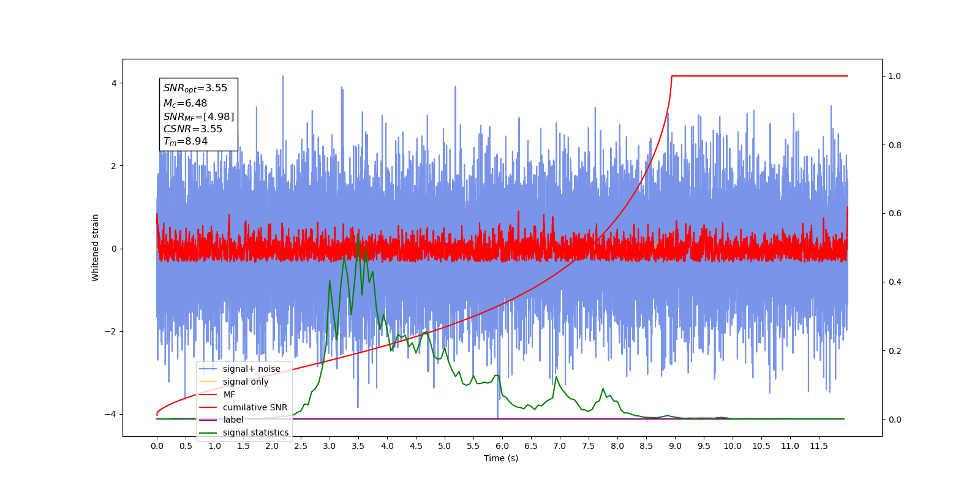Click the 'signal only' legend entry
Image resolution: width=980 pixels, height=490 pixels.
pos(246,382)
